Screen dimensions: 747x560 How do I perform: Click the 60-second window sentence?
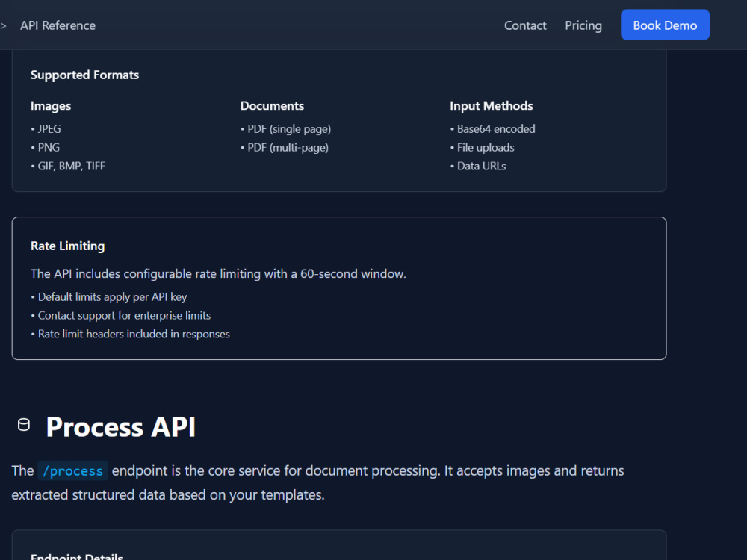tap(218, 274)
